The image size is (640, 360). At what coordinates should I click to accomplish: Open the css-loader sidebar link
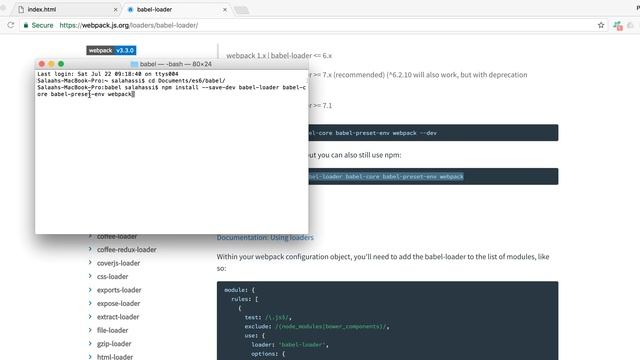pos(113,277)
